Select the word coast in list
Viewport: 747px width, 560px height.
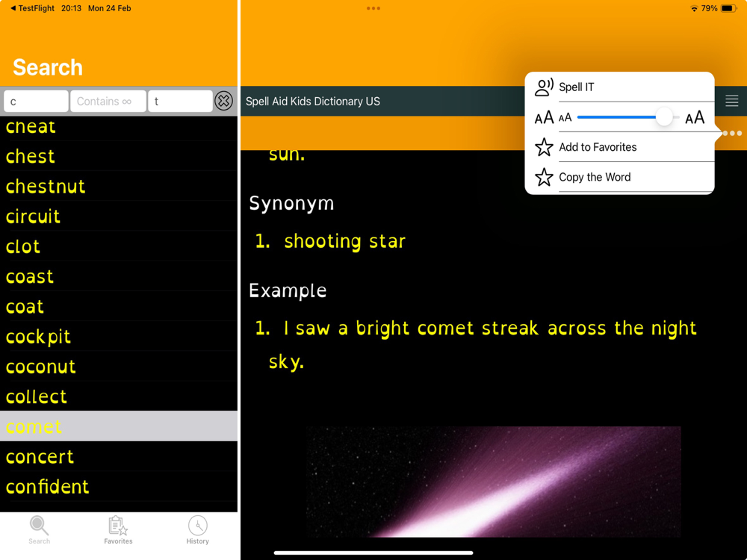tap(119, 276)
